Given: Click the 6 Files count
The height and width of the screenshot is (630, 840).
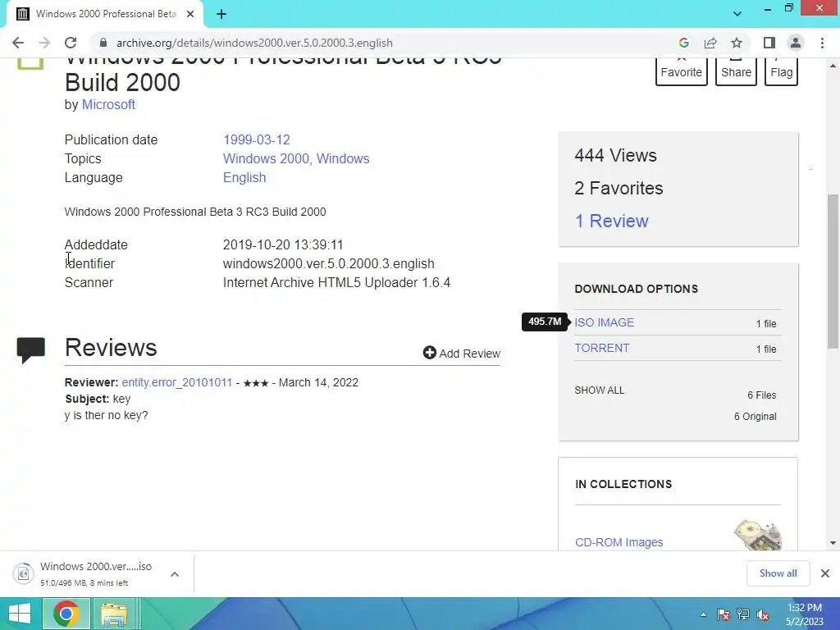Looking at the screenshot, I should (762, 395).
